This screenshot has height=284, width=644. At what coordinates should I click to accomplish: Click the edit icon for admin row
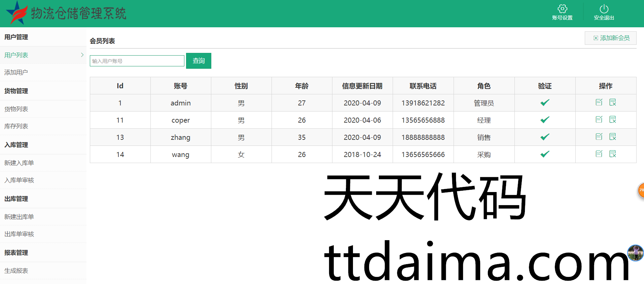point(599,102)
